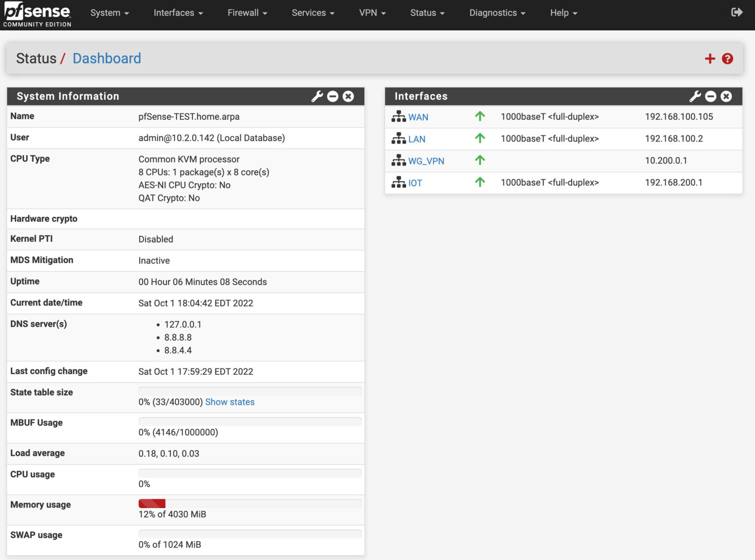
Task: Add a new dashboard widget with plus icon
Action: tap(710, 58)
